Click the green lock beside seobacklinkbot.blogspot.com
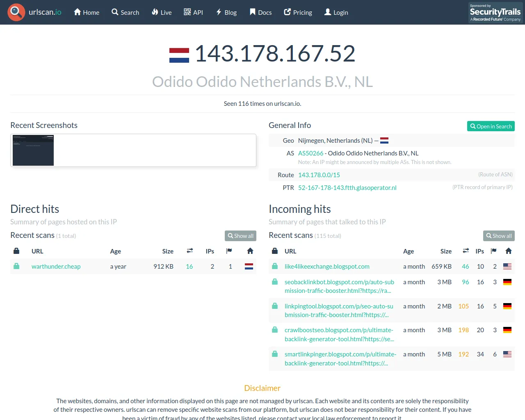This screenshot has width=525, height=420. coord(275,282)
